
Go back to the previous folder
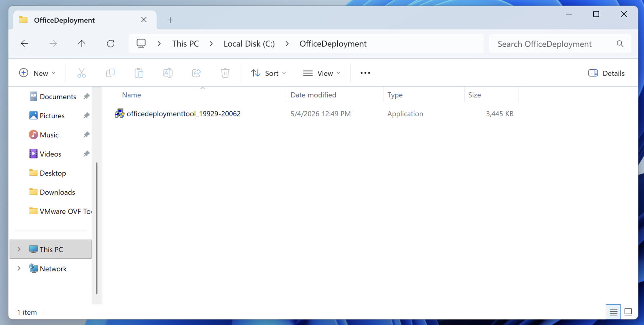[x=25, y=44]
